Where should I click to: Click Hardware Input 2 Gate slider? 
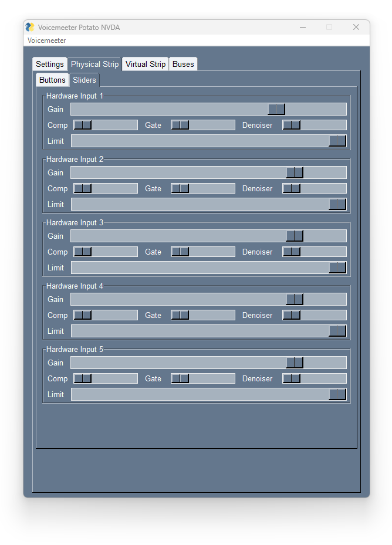click(203, 188)
